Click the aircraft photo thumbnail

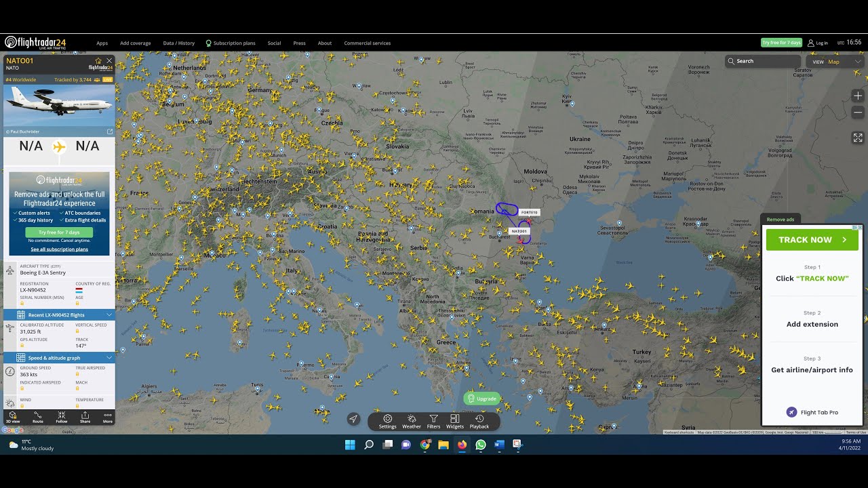click(x=59, y=105)
